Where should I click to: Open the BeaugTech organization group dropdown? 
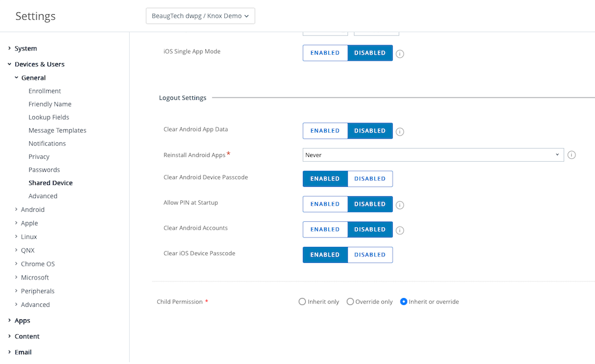[200, 16]
